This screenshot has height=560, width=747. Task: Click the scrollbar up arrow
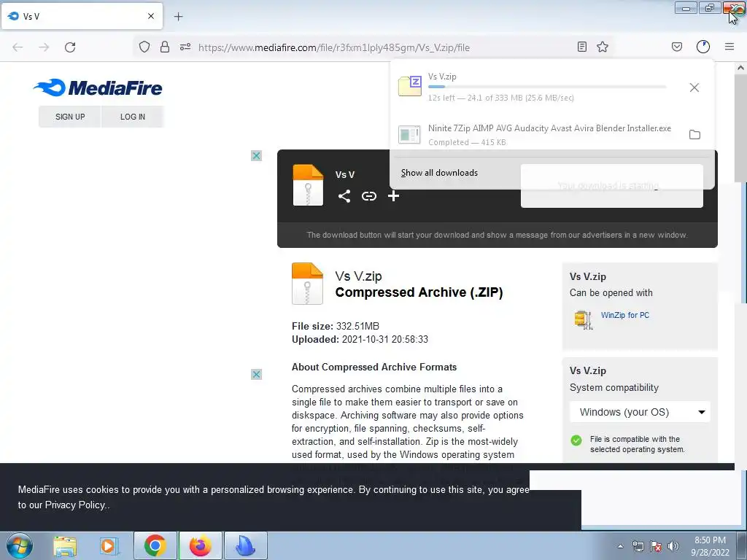[x=740, y=68]
